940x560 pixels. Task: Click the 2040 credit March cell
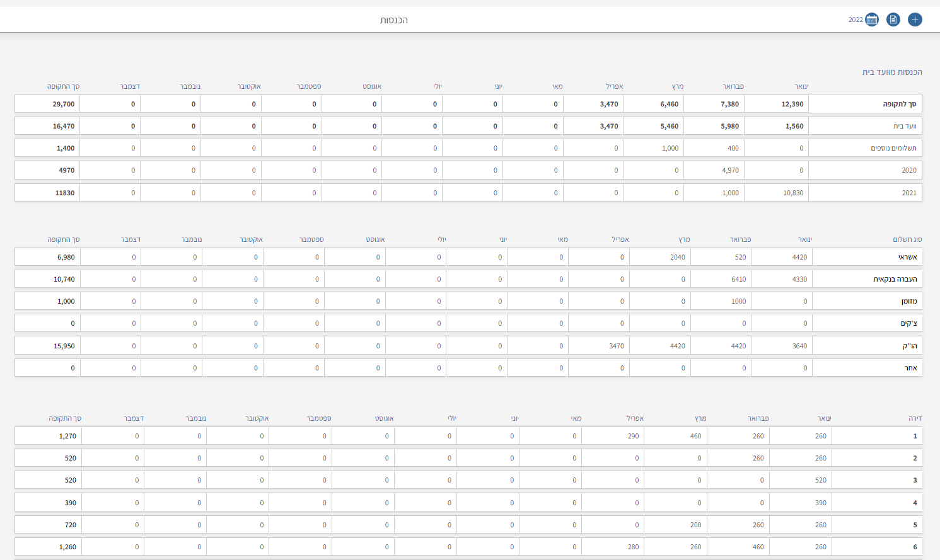tap(677, 257)
